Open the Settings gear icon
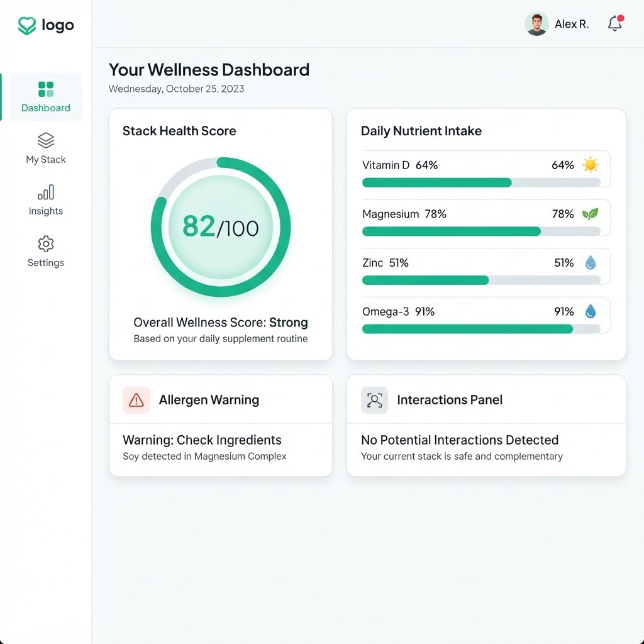The image size is (644, 644). (x=46, y=243)
